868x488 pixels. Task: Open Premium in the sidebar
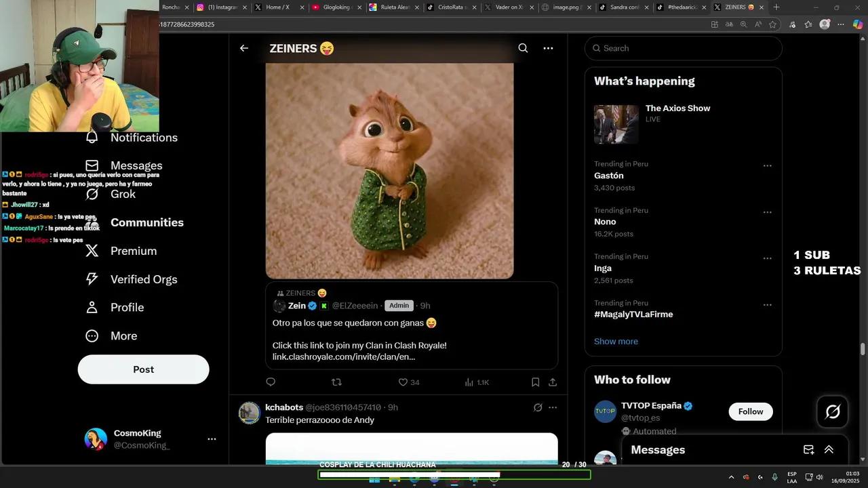click(121, 251)
